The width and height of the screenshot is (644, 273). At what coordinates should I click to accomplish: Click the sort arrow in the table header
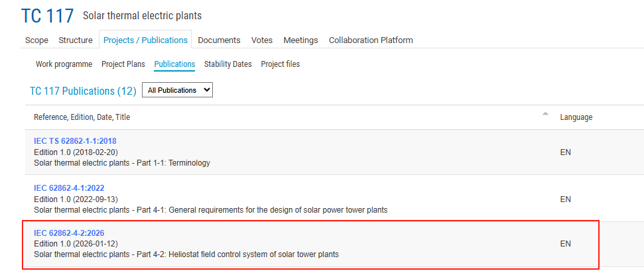click(545, 114)
